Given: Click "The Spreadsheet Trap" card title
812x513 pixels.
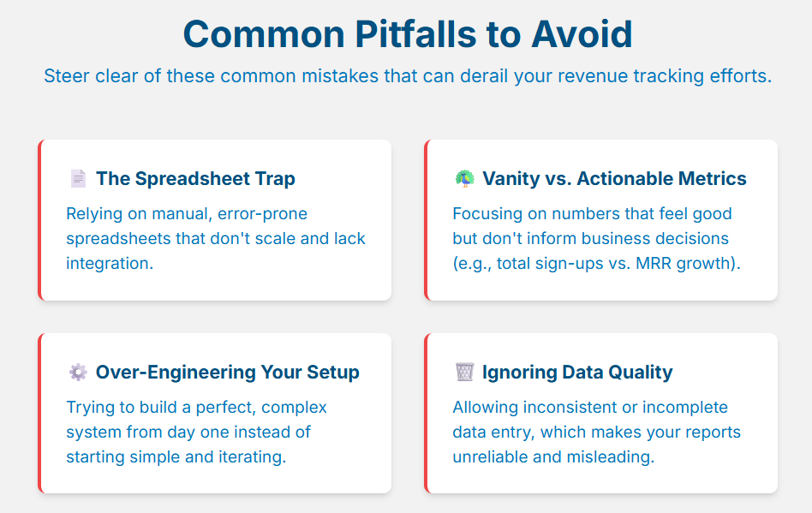Looking at the screenshot, I should tap(195, 178).
